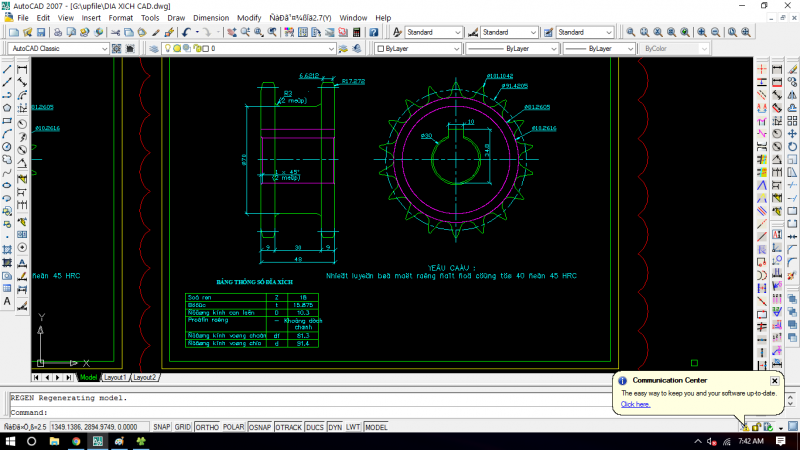Open the Dimension menu
Viewport: 800px width, 450px height.
(210, 18)
